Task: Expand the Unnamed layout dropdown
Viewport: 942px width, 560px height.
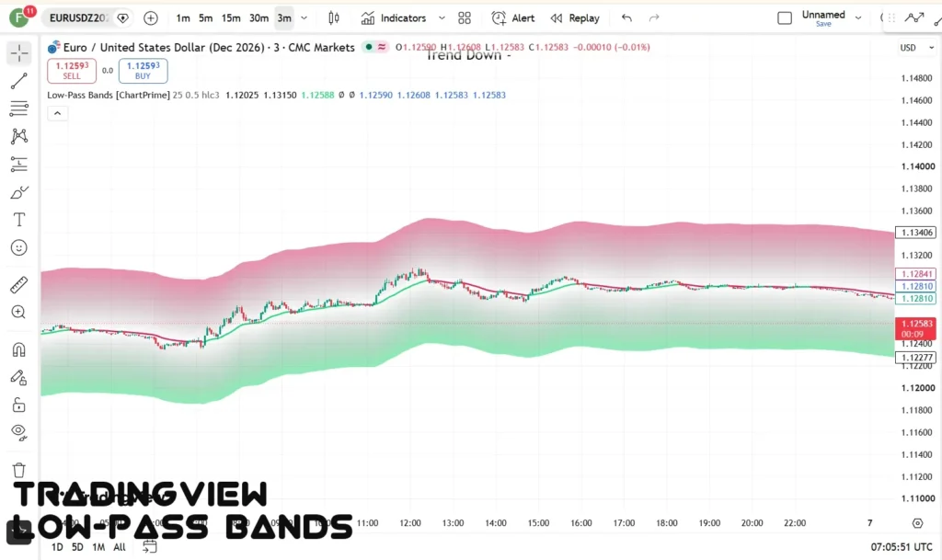Action: pos(858,18)
